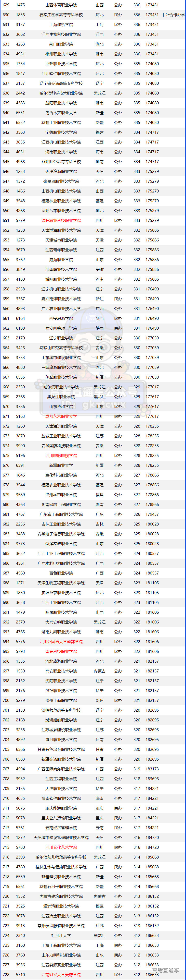Click 贵州工商职业学院
The width and height of the screenshot is (186, 980).
(61, 700)
